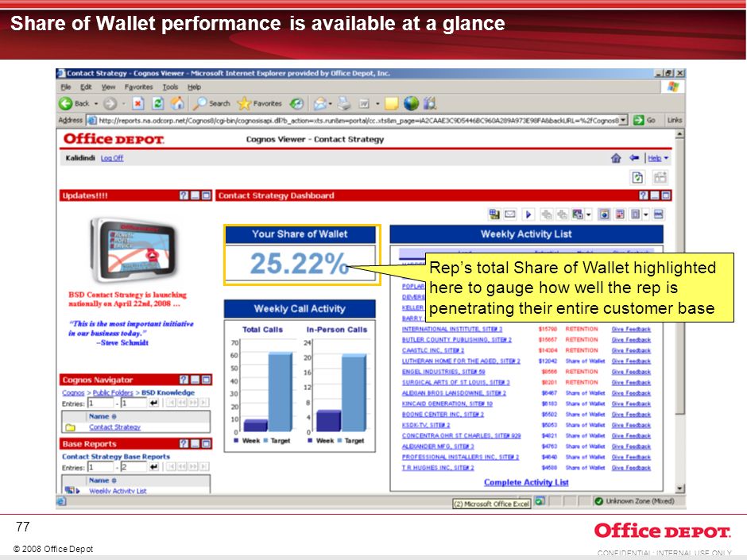Click the 25.22% Share of Wallet value
This screenshot has height=560, width=747.
click(299, 264)
